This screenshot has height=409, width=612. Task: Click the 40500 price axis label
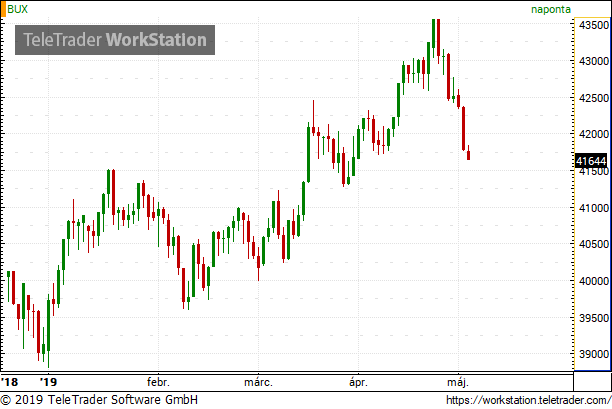593,244
